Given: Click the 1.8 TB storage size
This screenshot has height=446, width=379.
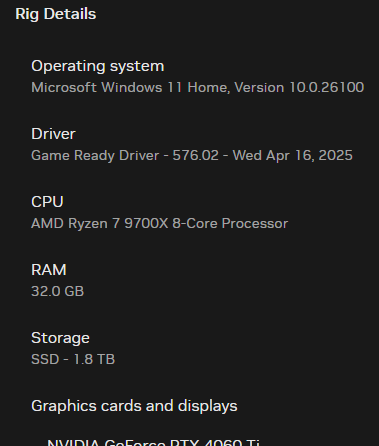Looking at the screenshot, I should [94, 360].
